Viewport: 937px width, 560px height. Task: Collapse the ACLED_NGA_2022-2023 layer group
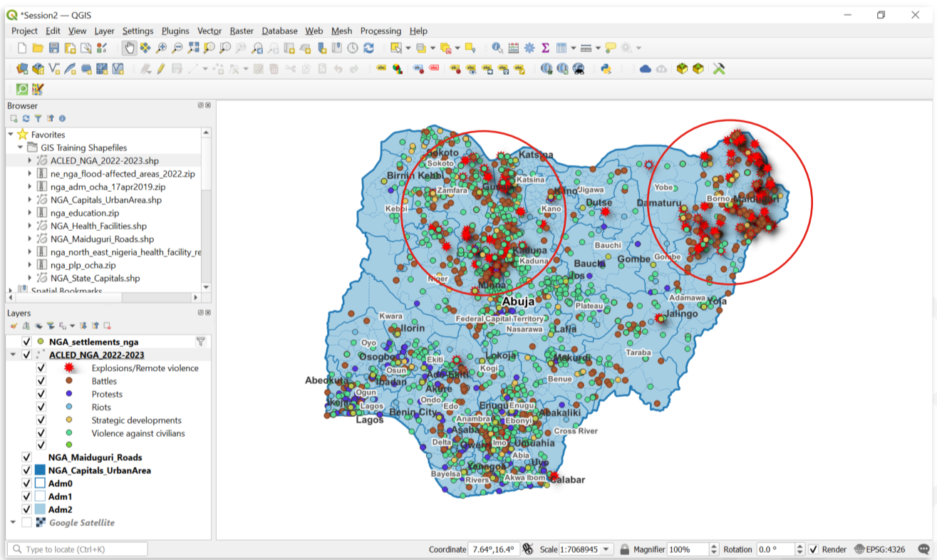click(x=12, y=355)
